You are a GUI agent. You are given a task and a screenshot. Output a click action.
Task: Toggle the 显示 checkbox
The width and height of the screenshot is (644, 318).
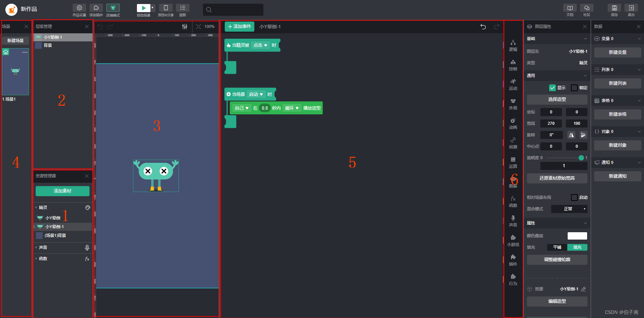552,88
